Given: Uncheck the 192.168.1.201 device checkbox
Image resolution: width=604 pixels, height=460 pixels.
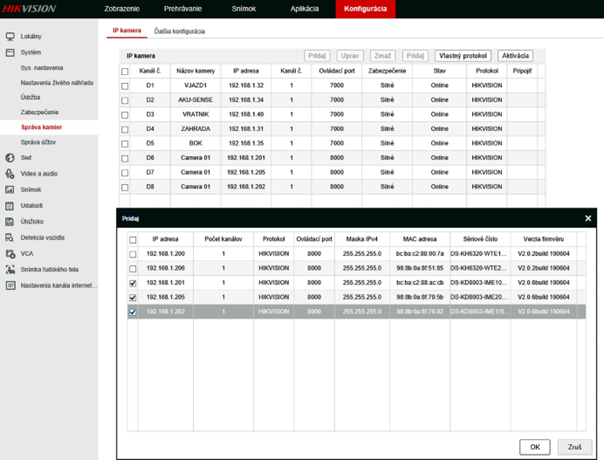Looking at the screenshot, I should click(x=133, y=284).
